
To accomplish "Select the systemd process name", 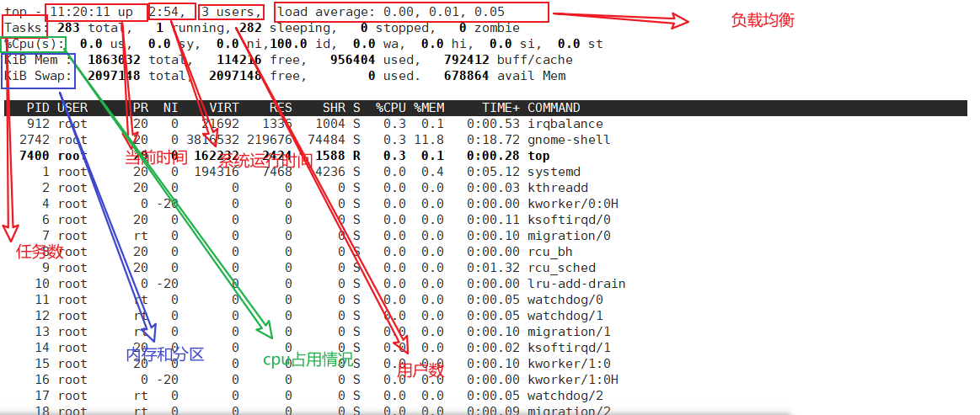I will coord(554,172).
